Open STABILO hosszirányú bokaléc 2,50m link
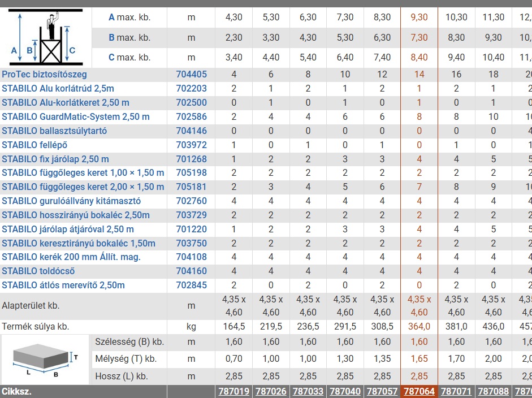532x398 pixels. (76, 215)
